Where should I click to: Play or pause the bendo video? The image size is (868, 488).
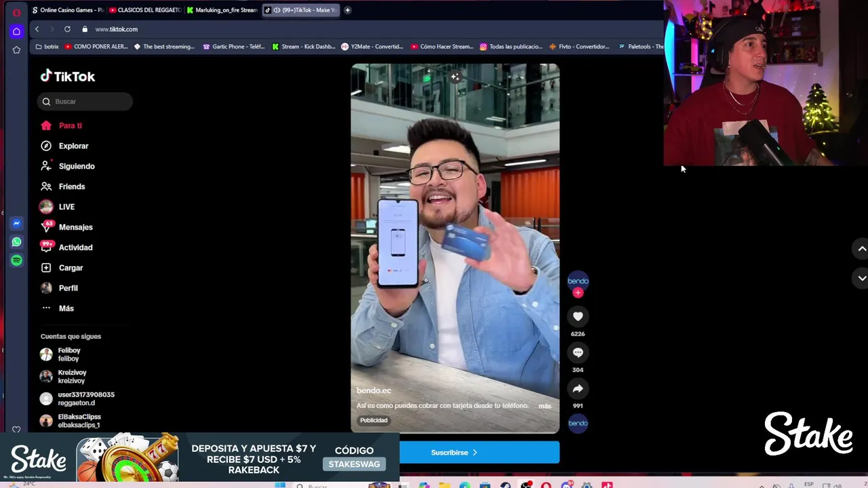coord(455,248)
